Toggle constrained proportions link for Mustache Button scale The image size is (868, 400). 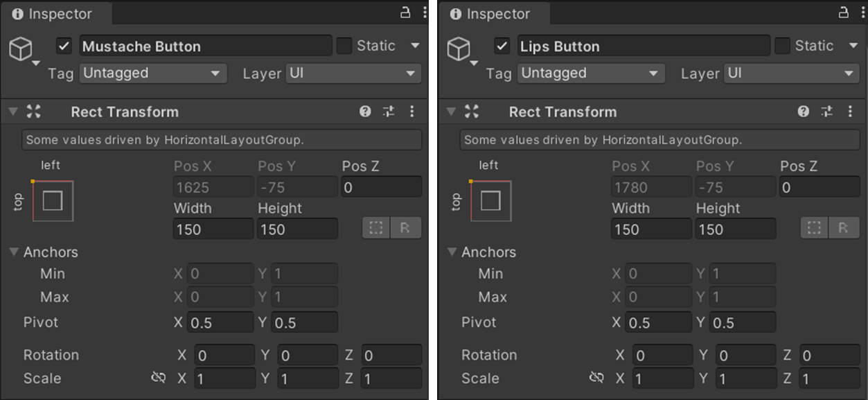click(159, 378)
